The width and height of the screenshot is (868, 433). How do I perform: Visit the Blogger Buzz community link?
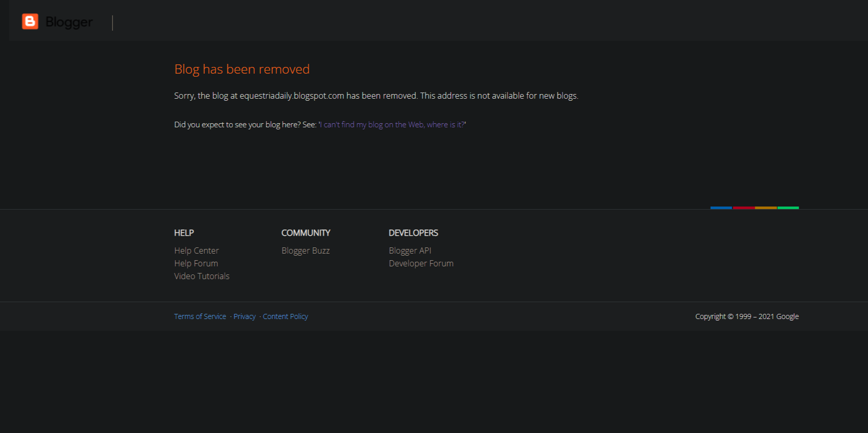pyautogui.click(x=305, y=250)
